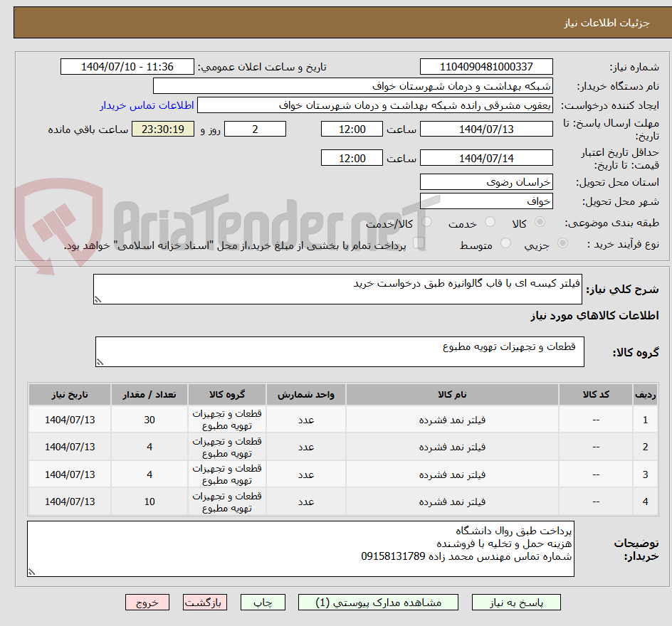Enable the Islamic treasury documents payment checkbox
This screenshot has height=626, width=672.
[420, 243]
